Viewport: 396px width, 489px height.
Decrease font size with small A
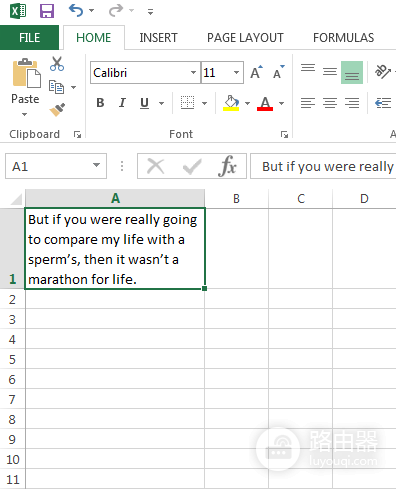[279, 72]
